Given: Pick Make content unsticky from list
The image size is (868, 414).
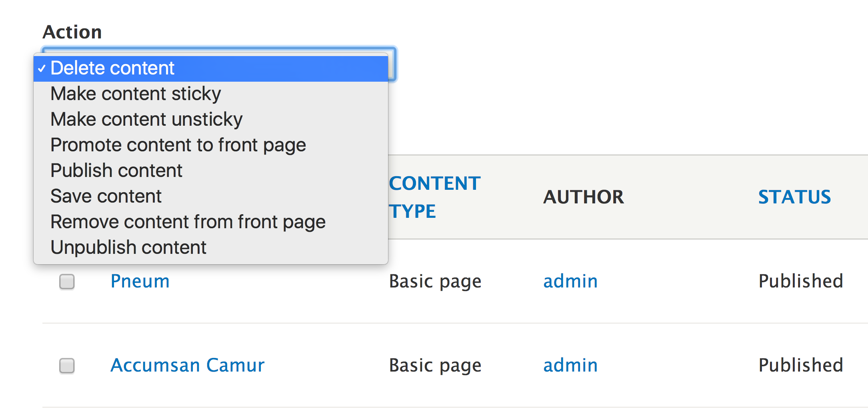Looking at the screenshot, I should coord(146,120).
